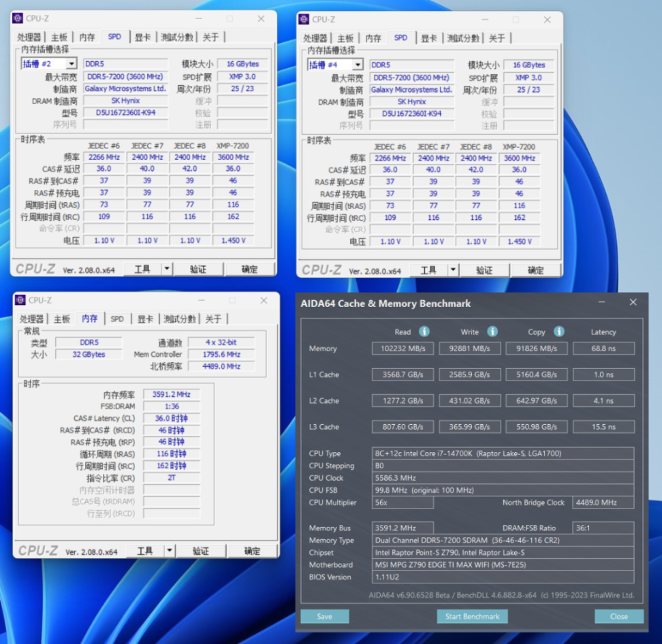This screenshot has width=662, height=644.
Task: Click the Write info icon in AIDA64
Action: point(492,332)
